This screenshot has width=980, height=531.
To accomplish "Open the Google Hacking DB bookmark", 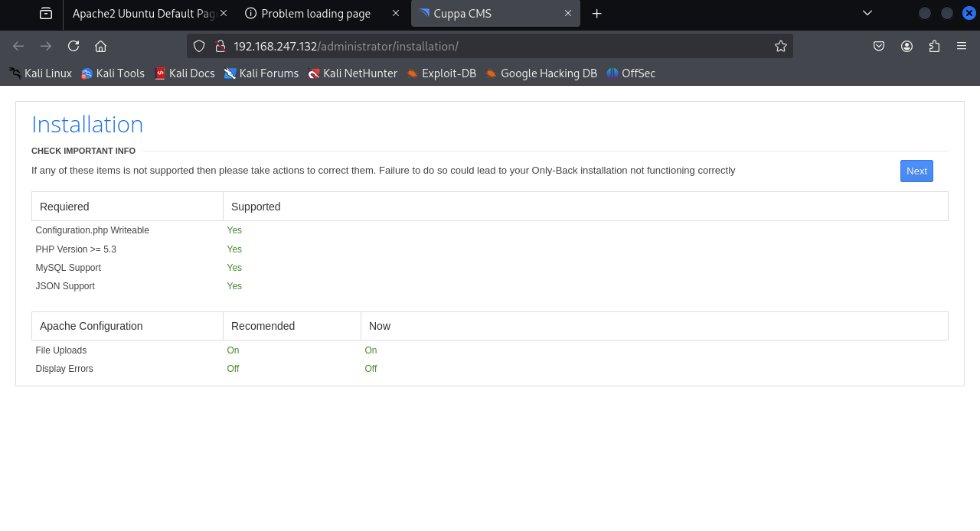I will 541,73.
